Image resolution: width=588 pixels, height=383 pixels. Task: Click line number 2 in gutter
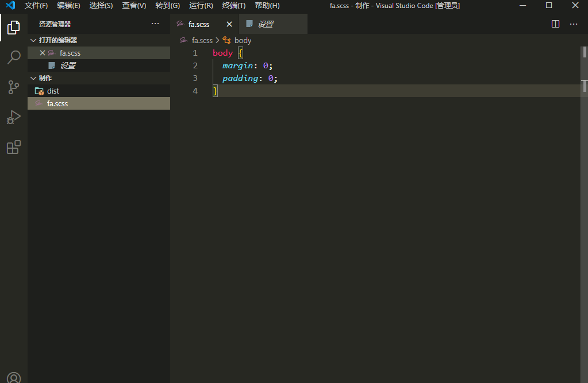coord(195,65)
